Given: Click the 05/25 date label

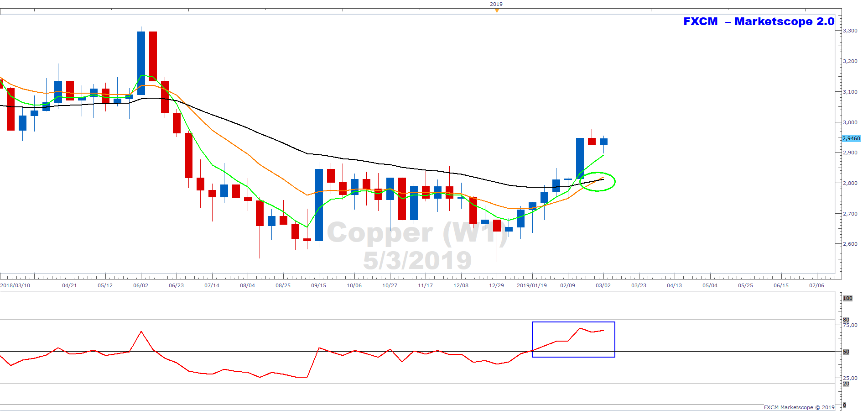Looking at the screenshot, I should 745,285.
